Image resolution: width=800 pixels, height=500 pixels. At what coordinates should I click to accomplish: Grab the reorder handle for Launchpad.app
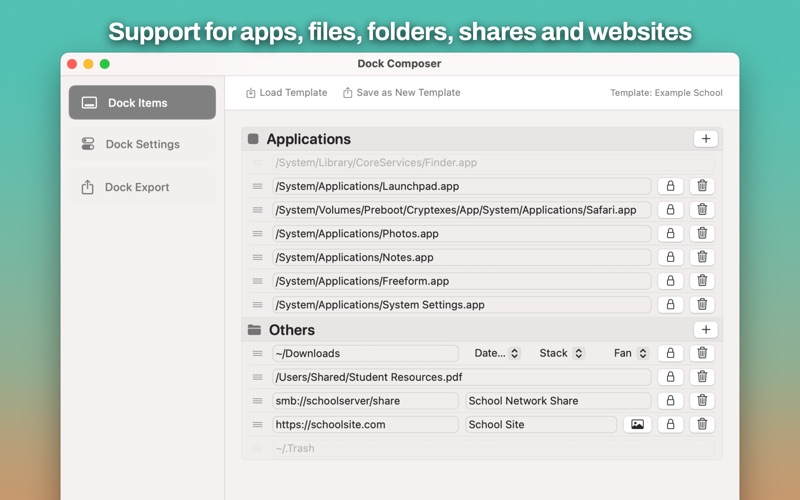(258, 186)
